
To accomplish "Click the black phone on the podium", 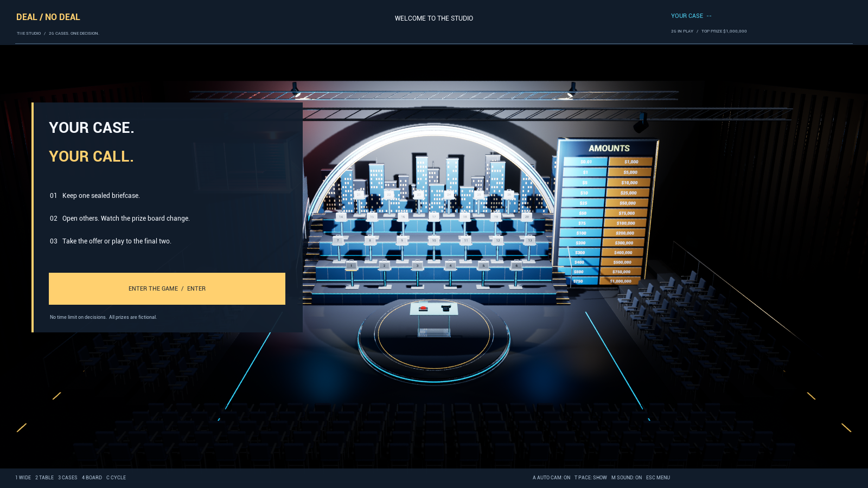I will (446, 308).
